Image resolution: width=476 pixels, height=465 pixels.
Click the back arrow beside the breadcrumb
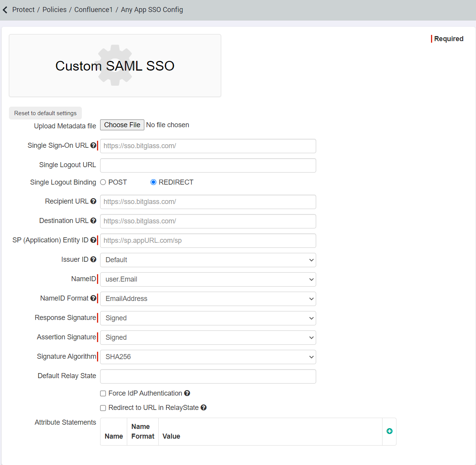point(5,10)
